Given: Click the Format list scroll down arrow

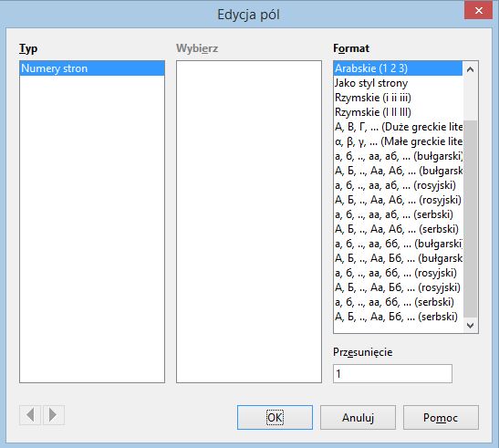Looking at the screenshot, I should coord(470,325).
